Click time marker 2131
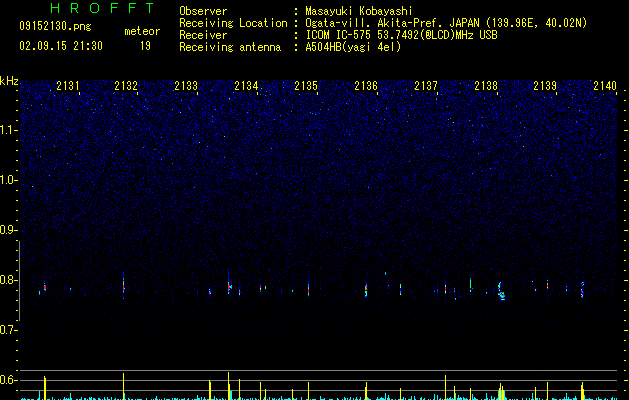Viewport: 629px width, 400px height. (68, 86)
